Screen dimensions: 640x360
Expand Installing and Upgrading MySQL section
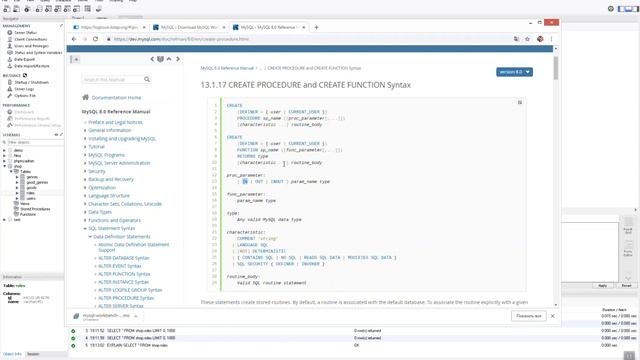(85, 138)
